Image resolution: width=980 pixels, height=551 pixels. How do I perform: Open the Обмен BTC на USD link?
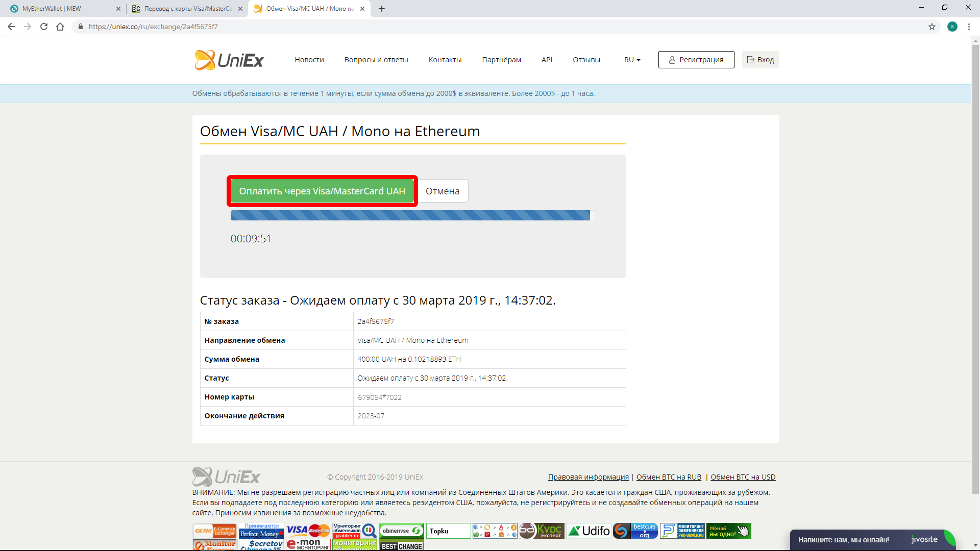click(743, 477)
